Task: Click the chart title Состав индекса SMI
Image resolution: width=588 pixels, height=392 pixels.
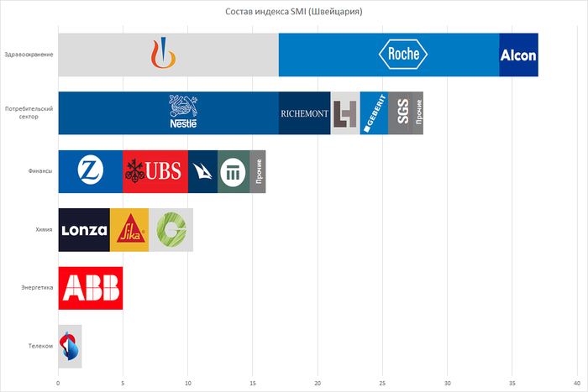Action: click(294, 12)
